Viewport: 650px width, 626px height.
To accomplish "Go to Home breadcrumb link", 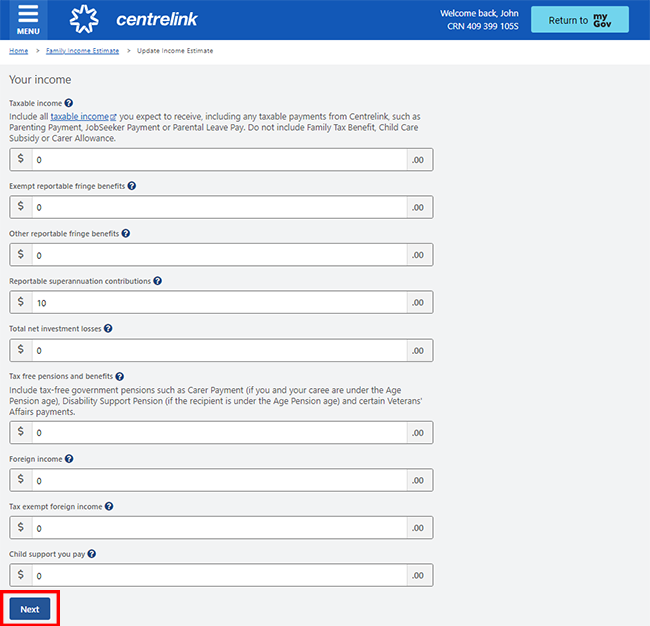I will 19,51.
